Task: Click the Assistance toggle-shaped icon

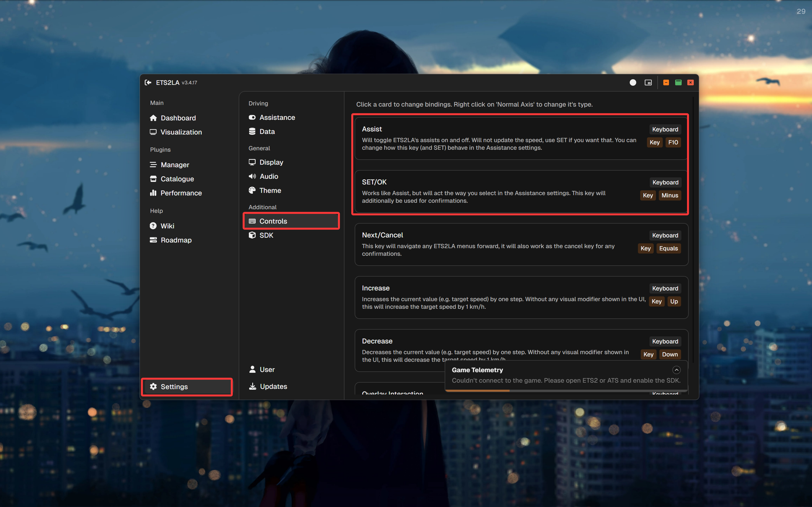Action: tap(252, 117)
